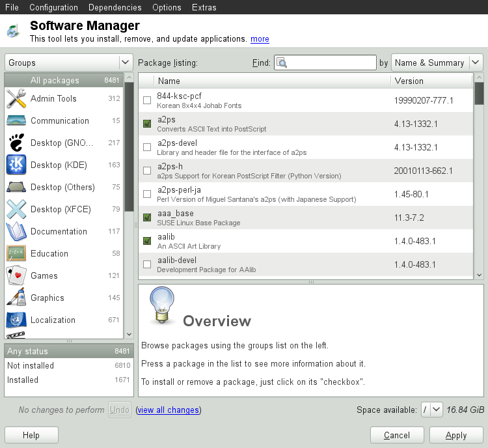The height and width of the screenshot is (448, 488).
Task: Choose the Desktop (GNOME) footprint icon
Action: 16,143
